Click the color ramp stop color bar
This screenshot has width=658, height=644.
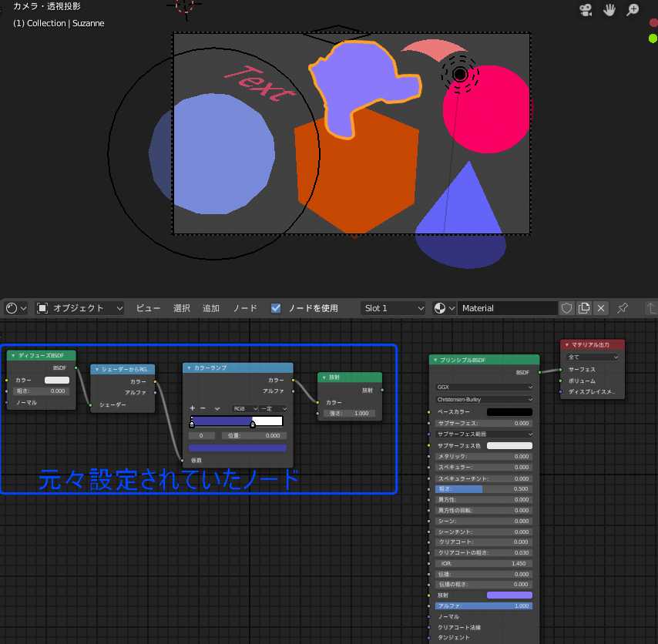pyautogui.click(x=237, y=448)
